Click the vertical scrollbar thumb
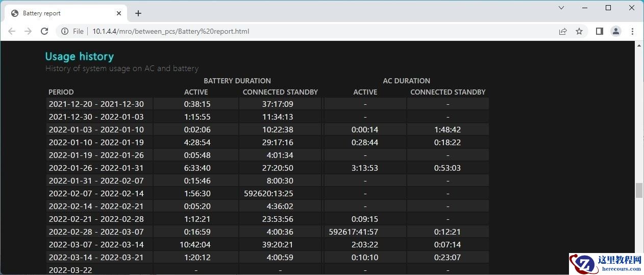The image size is (644, 275). (x=639, y=190)
